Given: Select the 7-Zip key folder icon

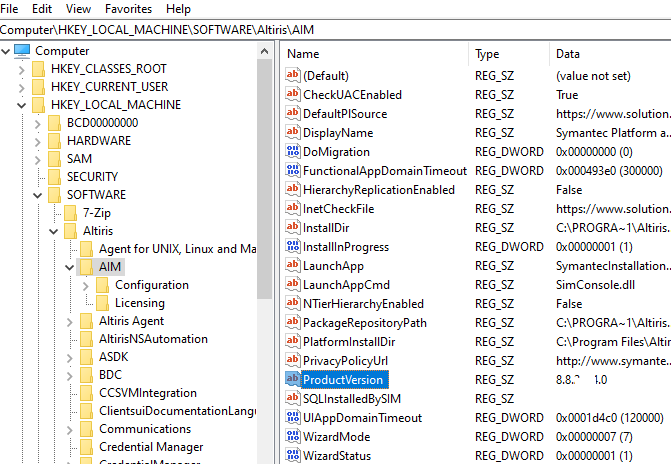Looking at the screenshot, I should (x=70, y=212).
